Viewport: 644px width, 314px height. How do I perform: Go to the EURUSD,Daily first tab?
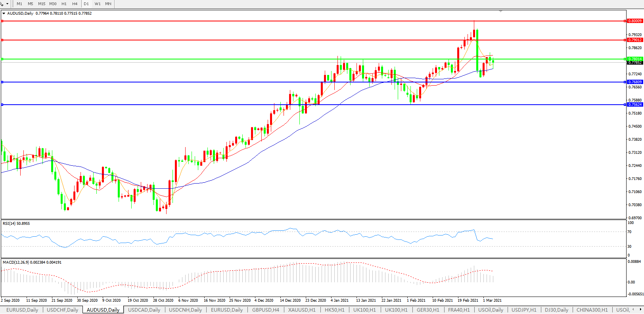point(22,310)
